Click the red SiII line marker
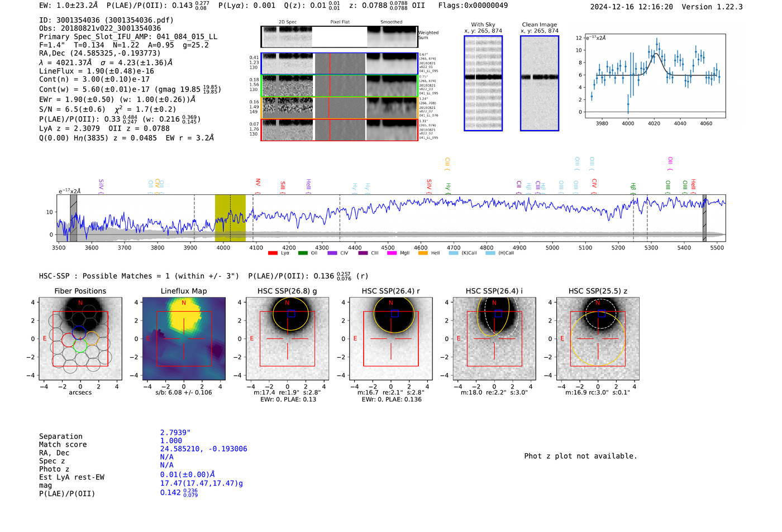Screen dimensions: 782x532 pos(283,187)
